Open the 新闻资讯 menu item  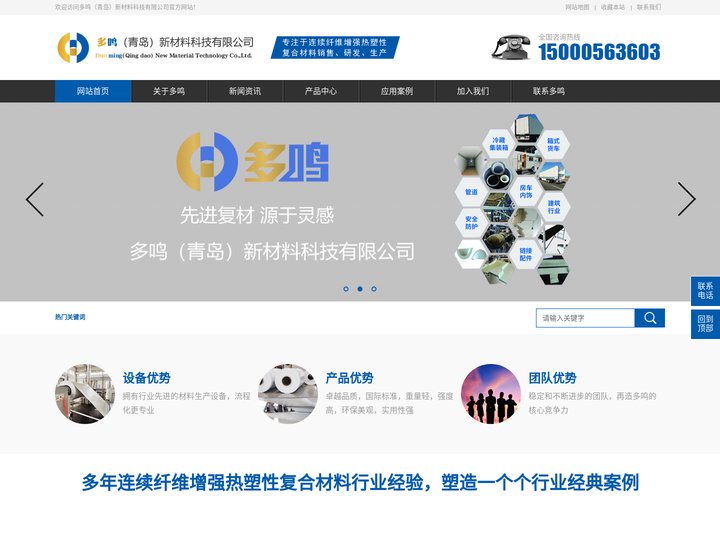[x=245, y=91]
